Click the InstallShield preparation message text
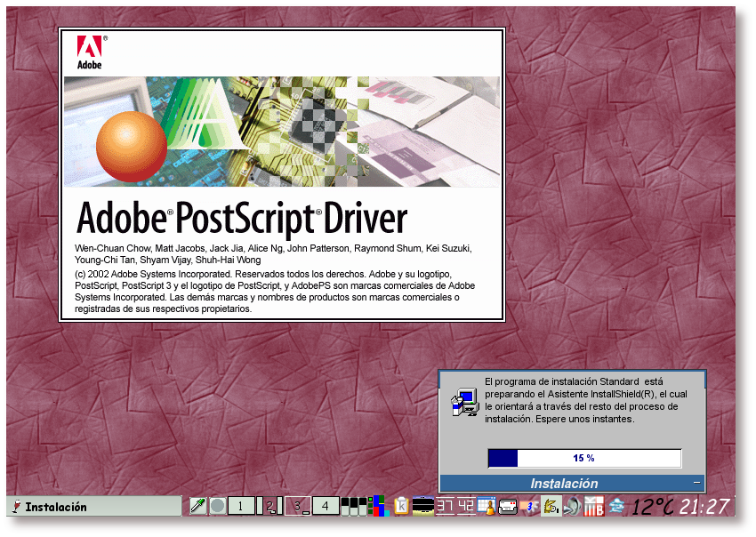756x537 pixels. coord(586,400)
